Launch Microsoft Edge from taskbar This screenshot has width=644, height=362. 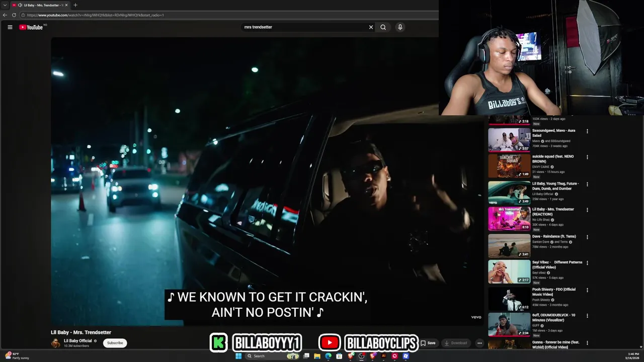pos(328,356)
